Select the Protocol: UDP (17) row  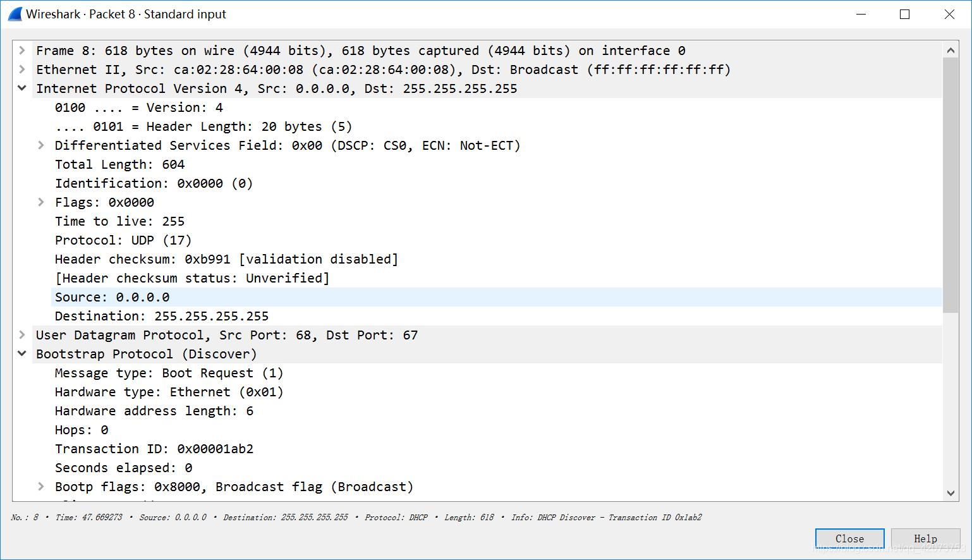click(x=496, y=240)
